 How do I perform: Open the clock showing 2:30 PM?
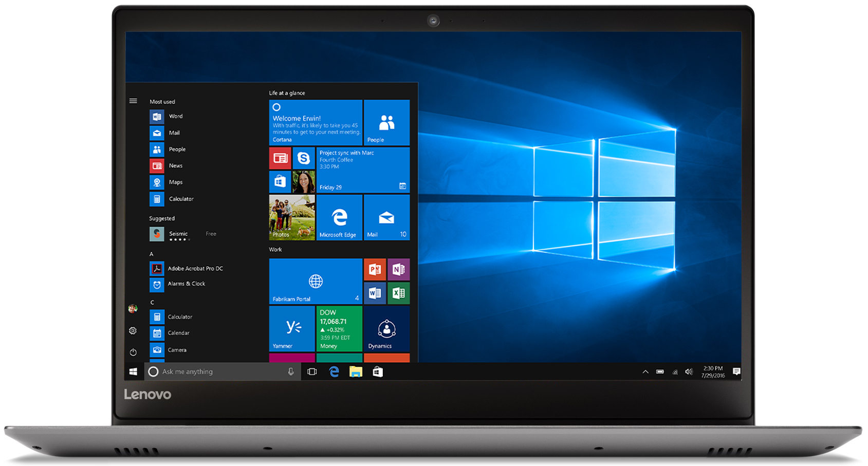point(713,372)
